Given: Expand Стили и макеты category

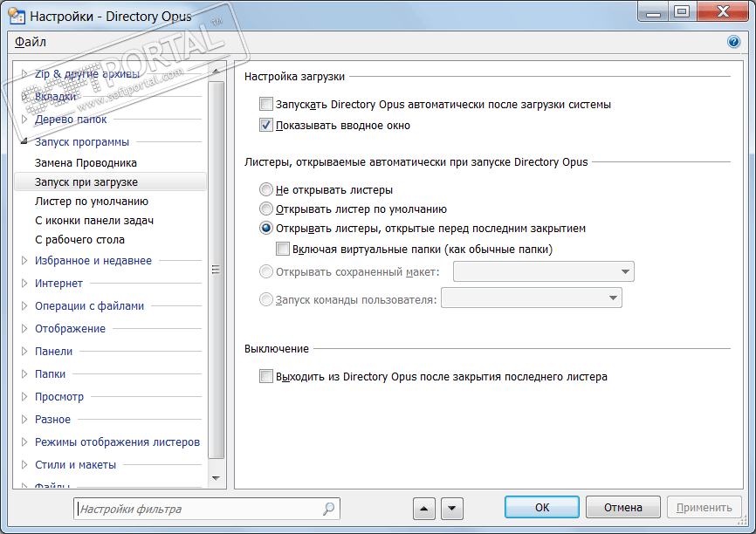Looking at the screenshot, I should point(24,464).
